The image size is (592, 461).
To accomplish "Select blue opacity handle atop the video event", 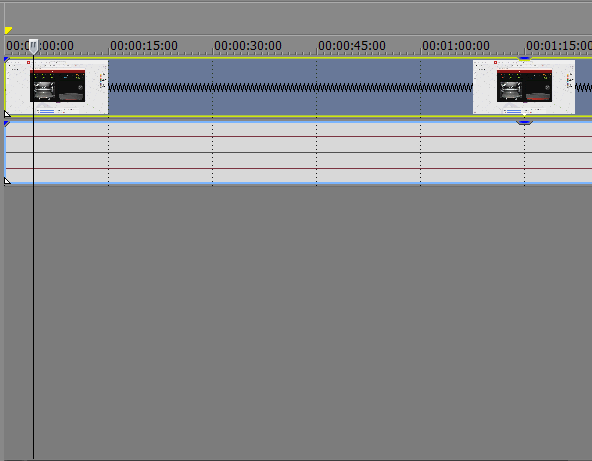I will pos(524,59).
